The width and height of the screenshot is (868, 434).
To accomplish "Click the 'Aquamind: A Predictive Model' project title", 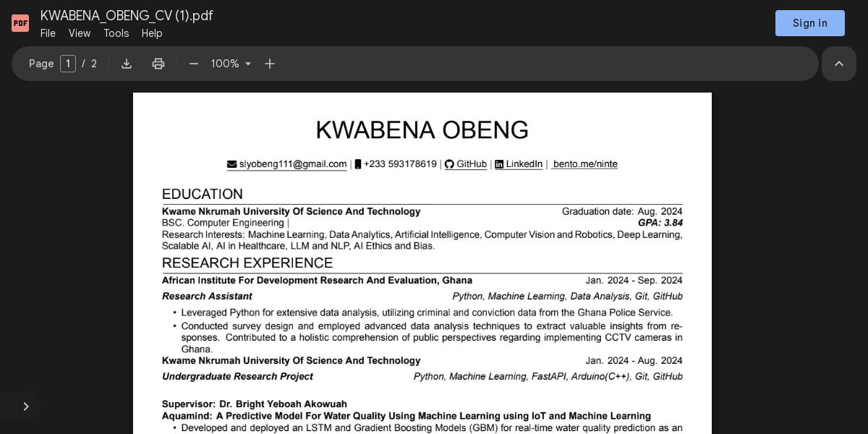I will point(407,416).
